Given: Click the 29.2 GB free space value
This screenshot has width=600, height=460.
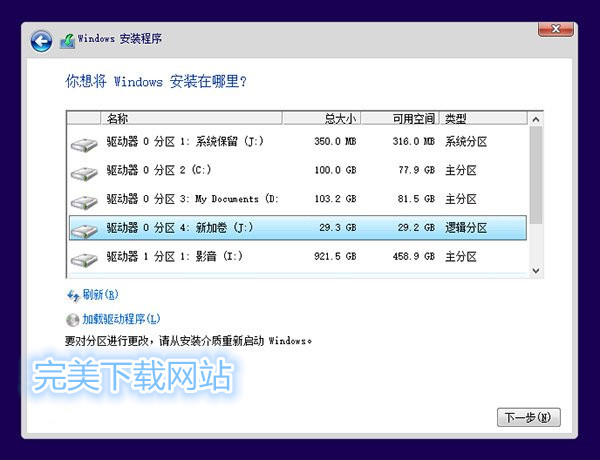Looking at the screenshot, I should point(416,228).
